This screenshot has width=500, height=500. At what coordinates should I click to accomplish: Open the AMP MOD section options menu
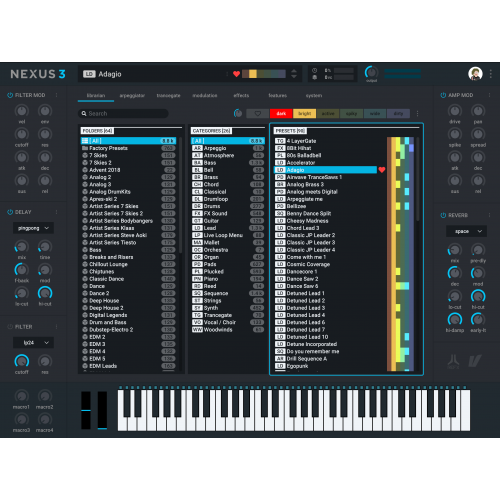pos(489,95)
